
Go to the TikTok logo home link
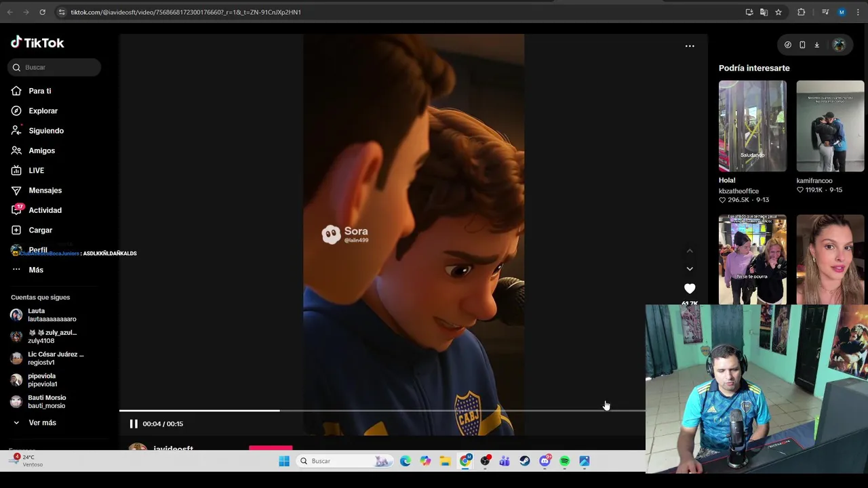37,43
